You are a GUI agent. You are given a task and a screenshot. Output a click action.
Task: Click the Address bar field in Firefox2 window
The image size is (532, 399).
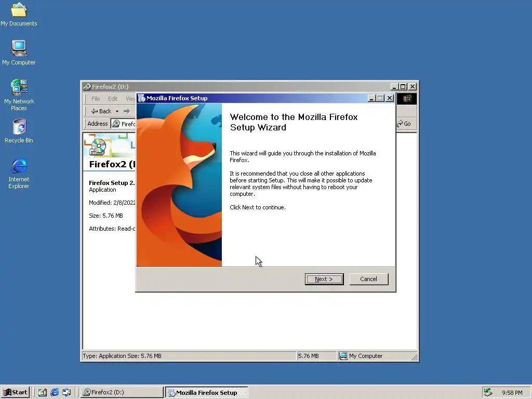[123, 124]
